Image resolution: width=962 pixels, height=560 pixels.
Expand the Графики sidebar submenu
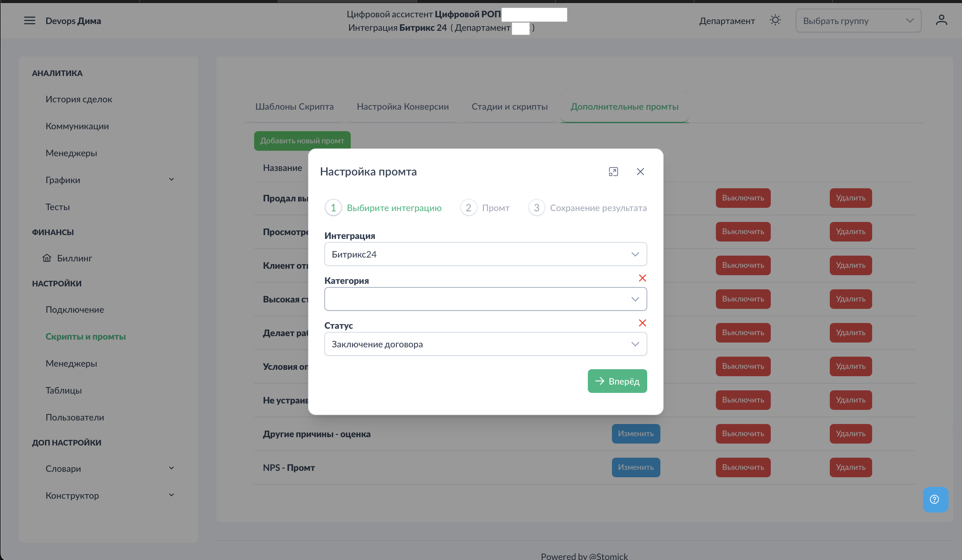pyautogui.click(x=171, y=180)
